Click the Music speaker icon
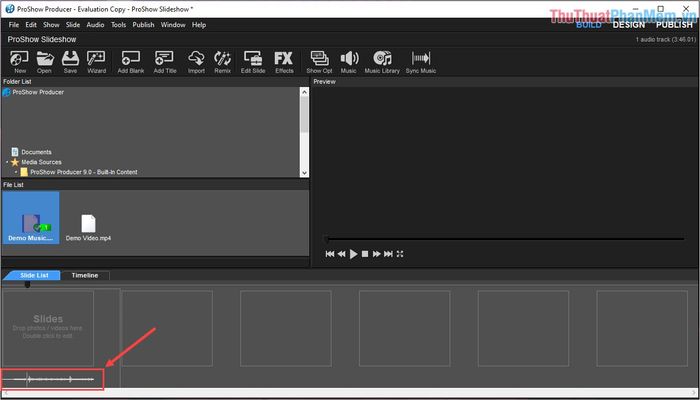Viewport: 700px width, 400px height. pos(349,62)
